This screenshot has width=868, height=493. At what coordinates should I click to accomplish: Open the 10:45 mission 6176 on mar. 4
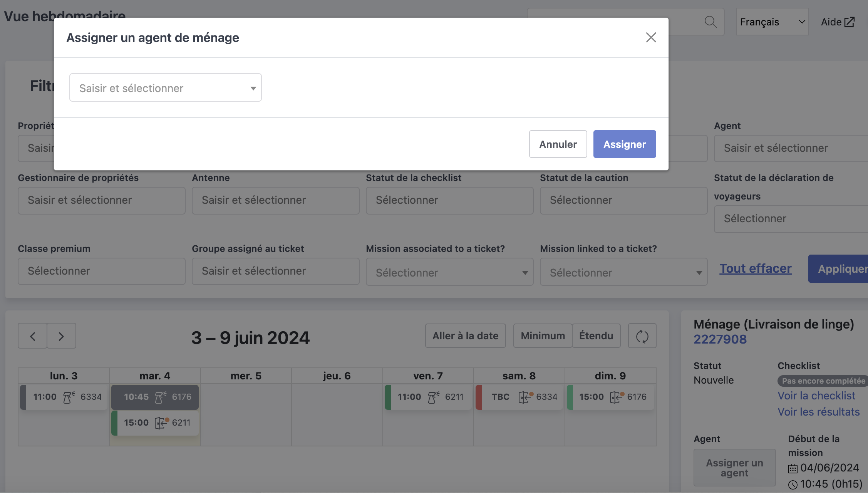pyautogui.click(x=155, y=397)
